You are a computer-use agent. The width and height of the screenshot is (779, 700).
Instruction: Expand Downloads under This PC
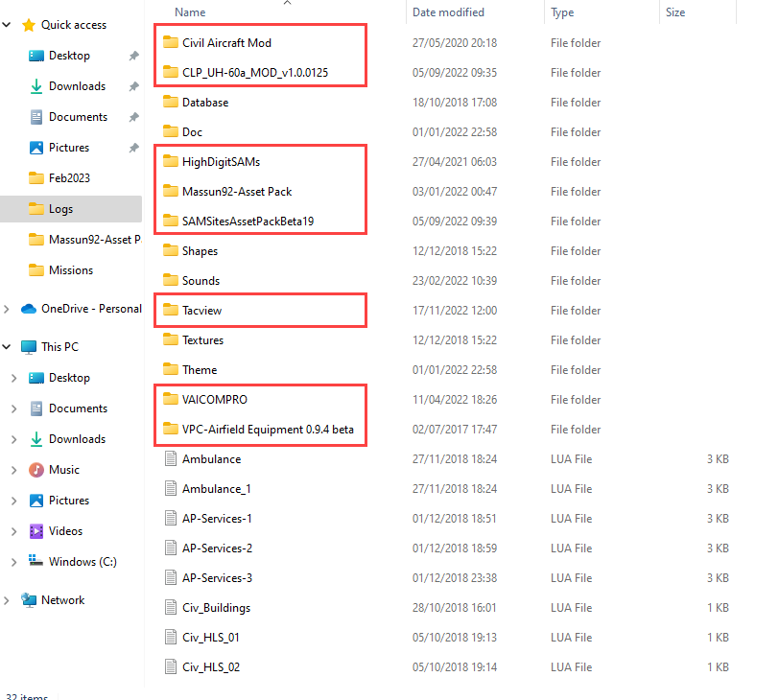click(x=13, y=439)
